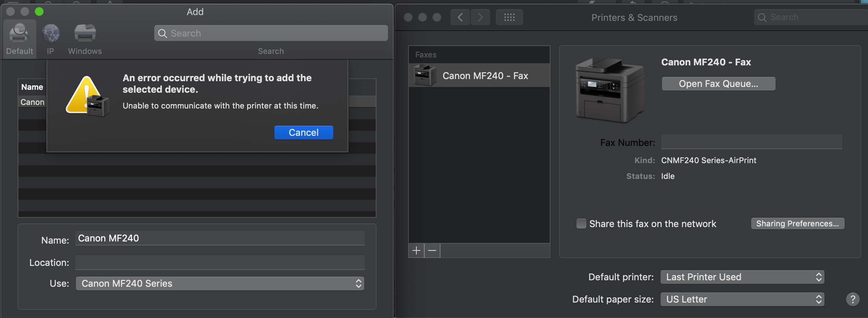Click the Search field in Add window
The height and width of the screenshot is (318, 868).
pos(271,33)
